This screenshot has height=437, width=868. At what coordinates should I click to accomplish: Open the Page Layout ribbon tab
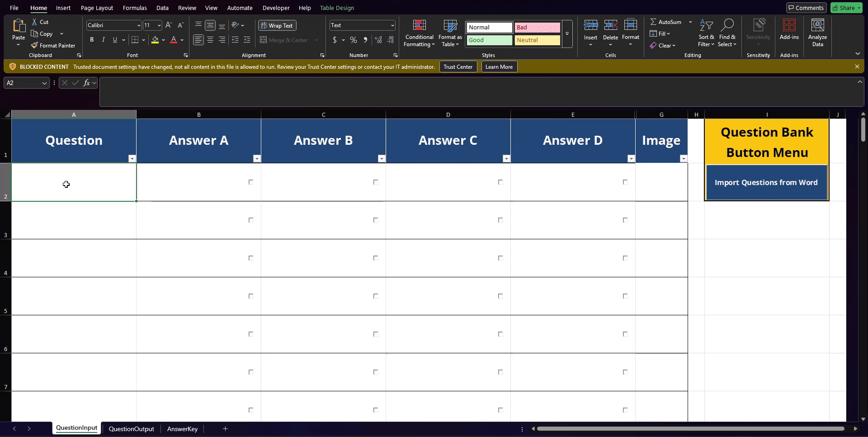click(97, 8)
